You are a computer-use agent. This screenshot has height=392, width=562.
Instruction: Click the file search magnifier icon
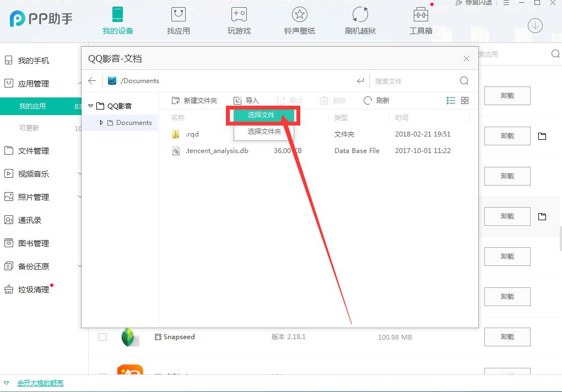464,80
